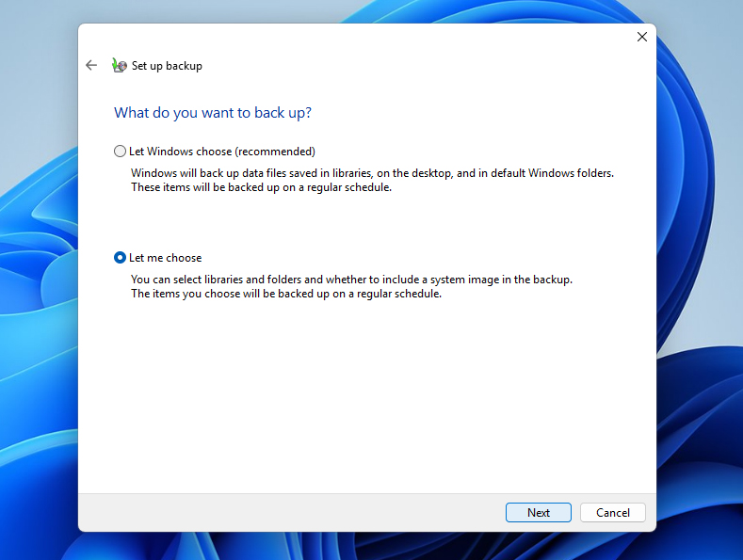The height and width of the screenshot is (560, 743).
Task: Click the Set up backup wizard icon
Action: point(119,65)
